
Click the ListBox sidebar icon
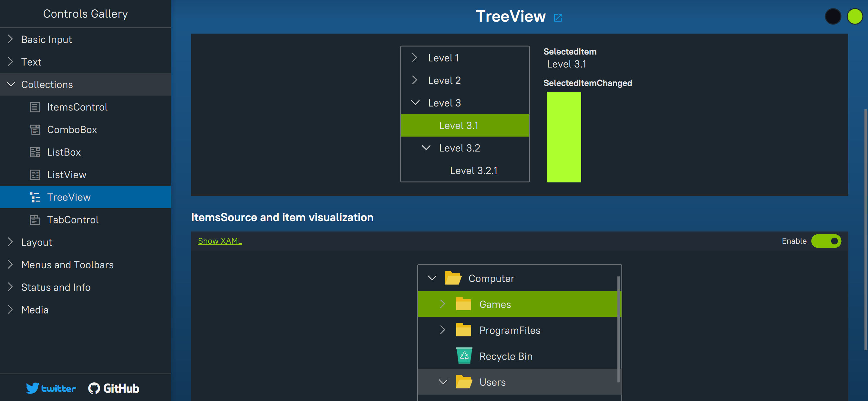[35, 152]
